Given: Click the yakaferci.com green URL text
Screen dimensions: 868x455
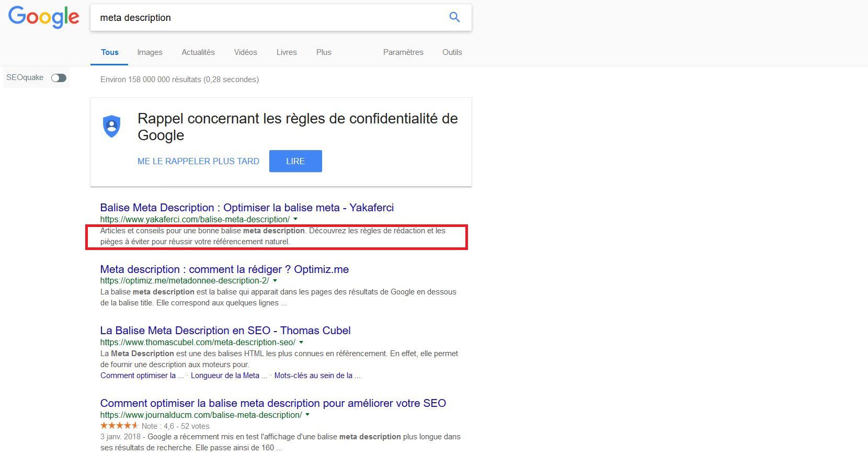Looking at the screenshot, I should click(195, 219).
